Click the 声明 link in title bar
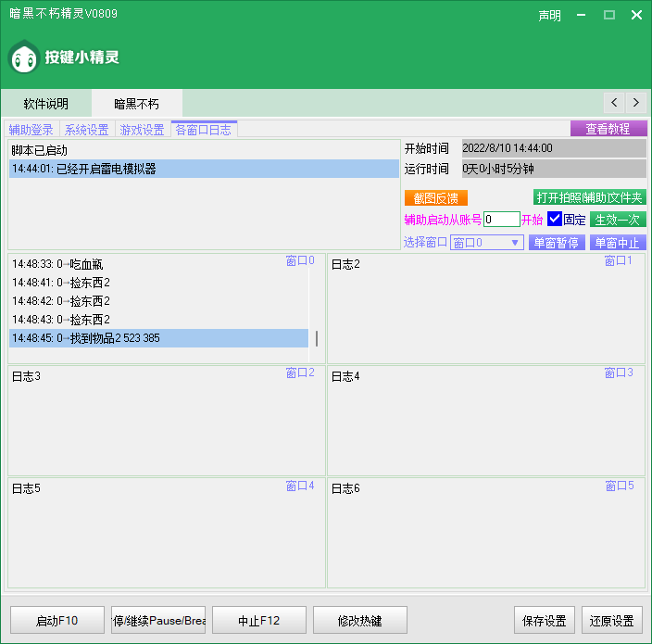This screenshot has width=652, height=644. pos(549,16)
